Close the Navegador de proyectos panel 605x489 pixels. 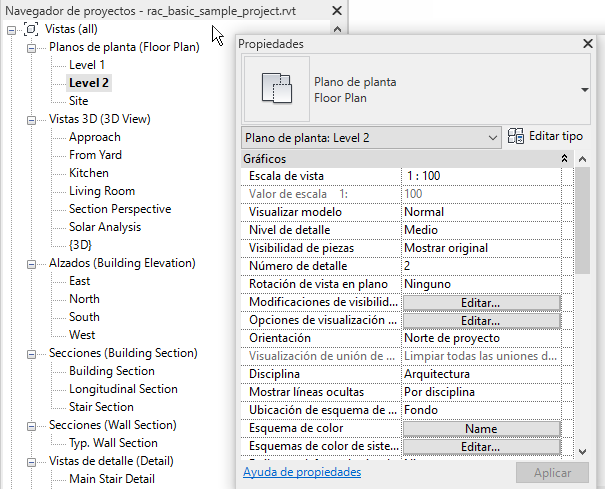[x=335, y=10]
